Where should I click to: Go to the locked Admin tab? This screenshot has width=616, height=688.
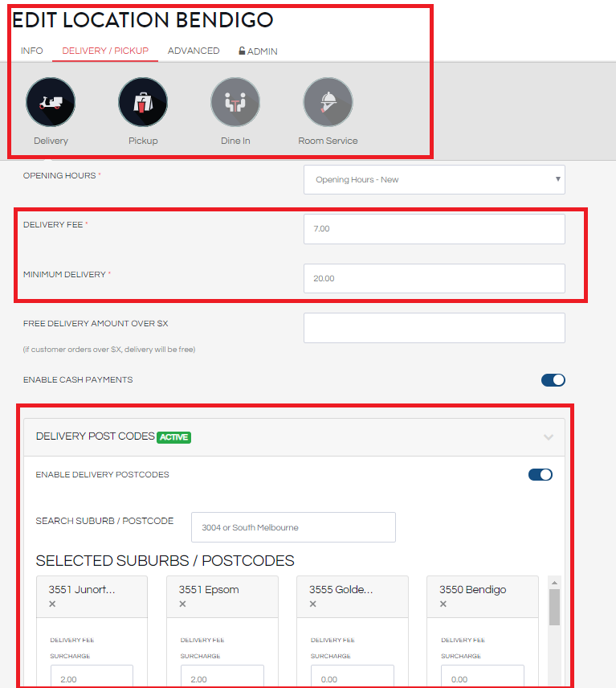pos(258,51)
